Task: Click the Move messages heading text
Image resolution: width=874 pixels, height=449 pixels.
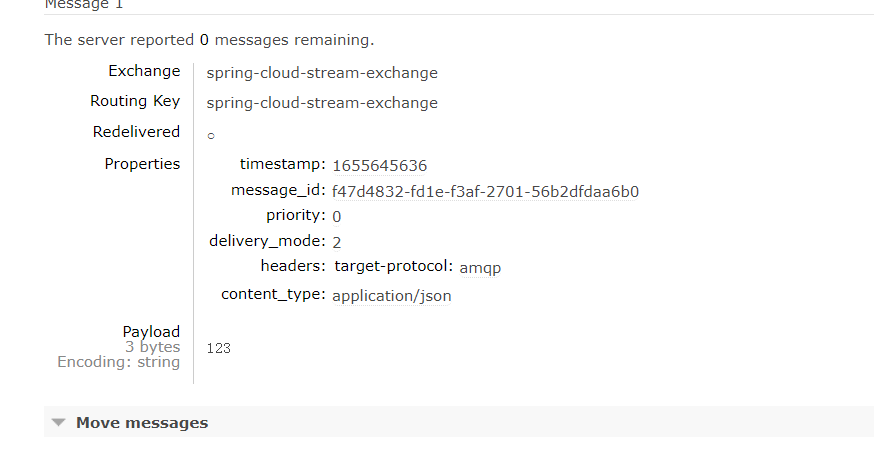Action: 142,423
